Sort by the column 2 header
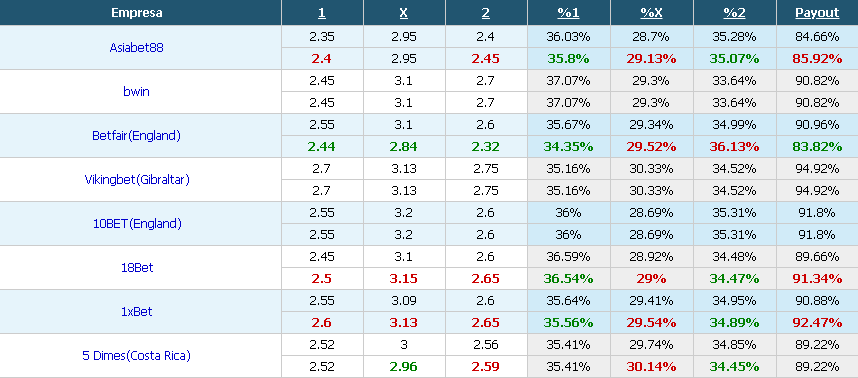858x378 pixels. (486, 13)
